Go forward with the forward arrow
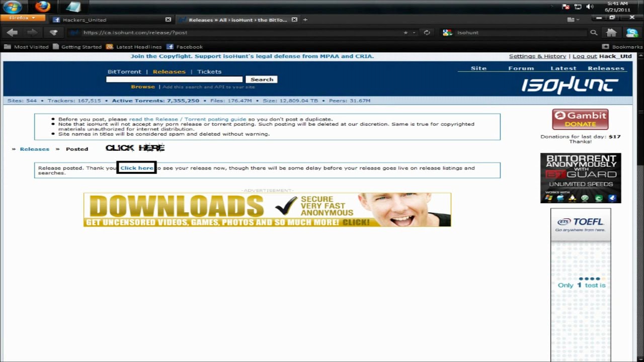Image resolution: width=644 pixels, height=362 pixels. [32, 32]
